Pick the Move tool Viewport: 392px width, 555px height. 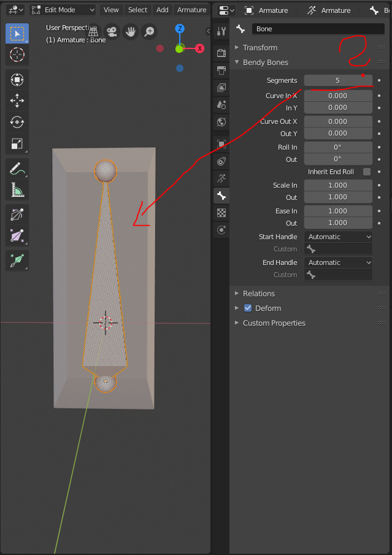pyautogui.click(x=17, y=101)
